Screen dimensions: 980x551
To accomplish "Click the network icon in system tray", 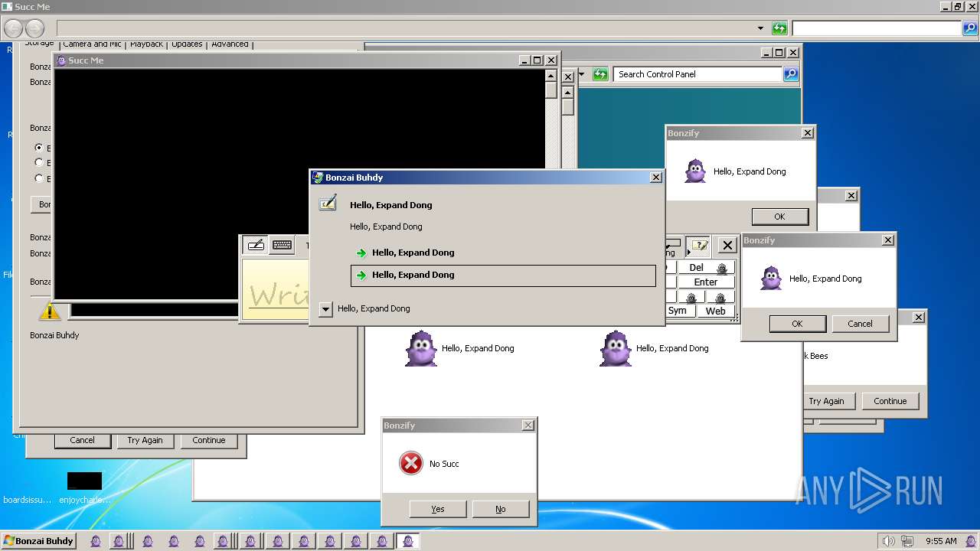I will point(907,541).
